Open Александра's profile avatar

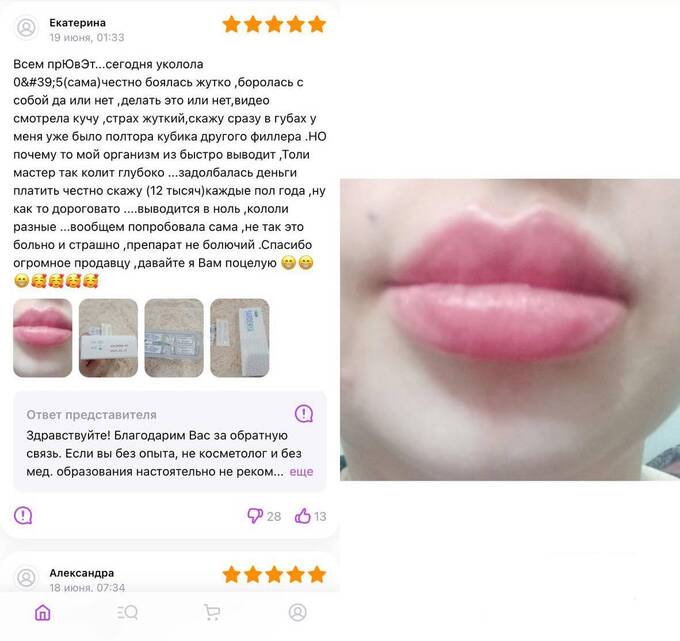26,578
